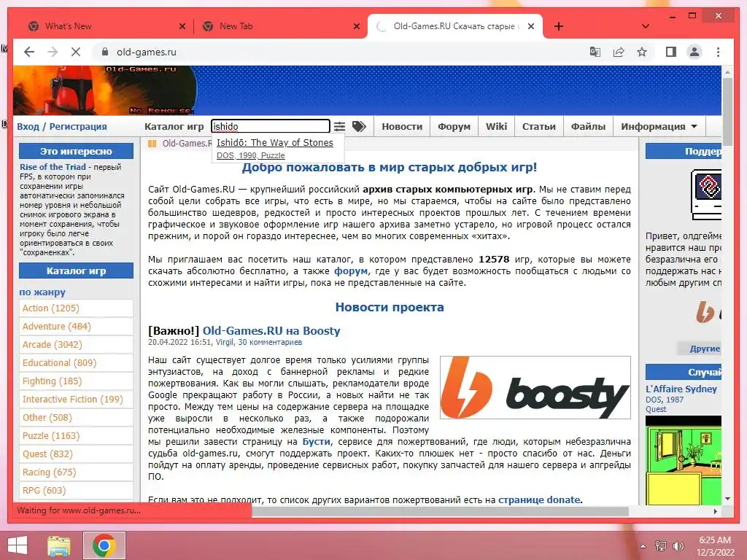Open the Новости menu item

(x=402, y=127)
